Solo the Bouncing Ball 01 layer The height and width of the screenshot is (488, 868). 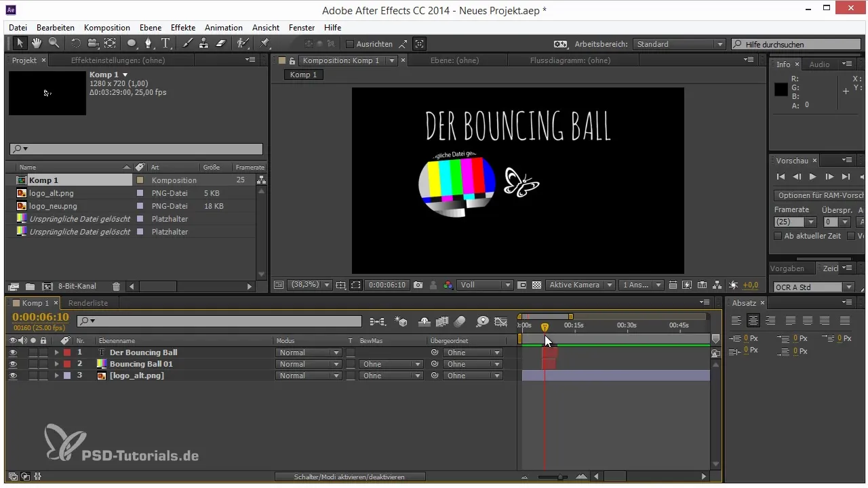click(x=33, y=364)
